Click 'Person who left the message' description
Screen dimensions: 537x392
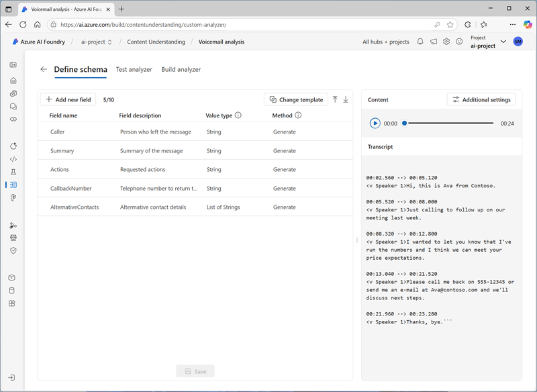click(x=156, y=132)
